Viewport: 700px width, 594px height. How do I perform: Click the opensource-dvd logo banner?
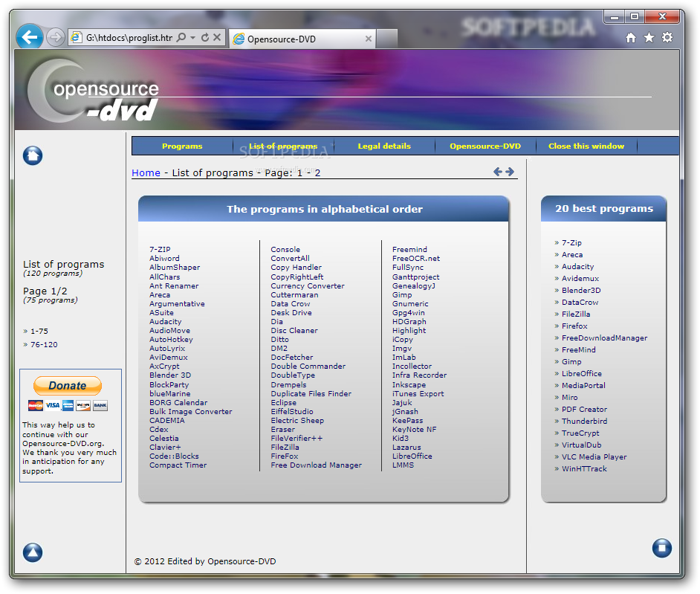94,91
